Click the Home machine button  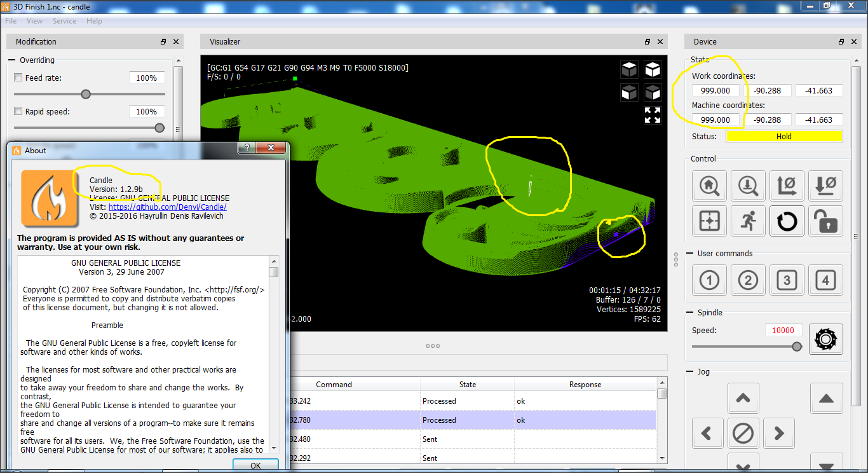709,186
